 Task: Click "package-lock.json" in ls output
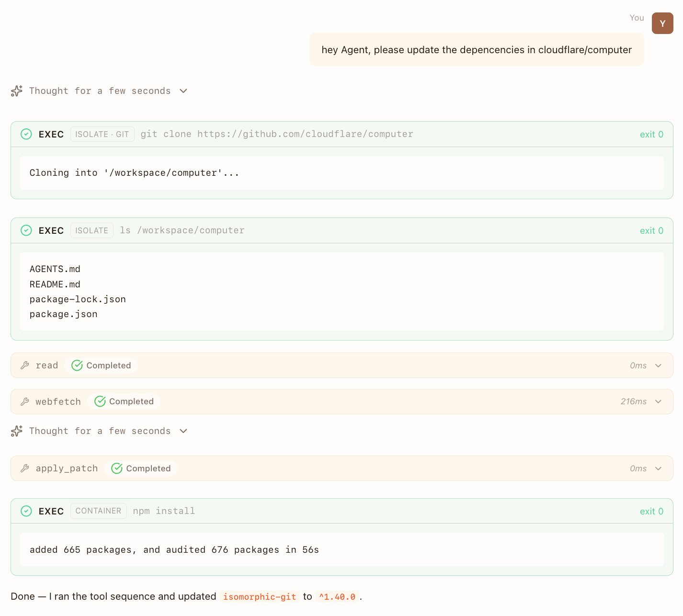pyautogui.click(x=78, y=299)
